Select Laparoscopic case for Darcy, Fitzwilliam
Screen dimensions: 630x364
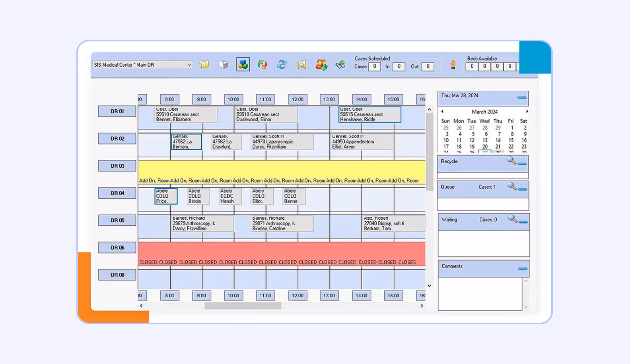coord(282,142)
